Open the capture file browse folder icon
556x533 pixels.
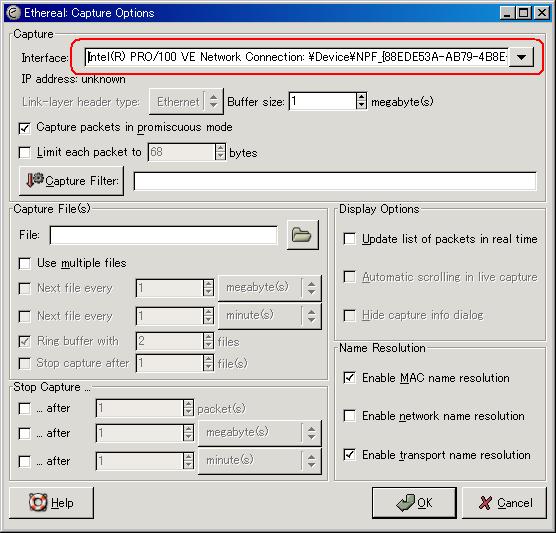click(x=302, y=235)
